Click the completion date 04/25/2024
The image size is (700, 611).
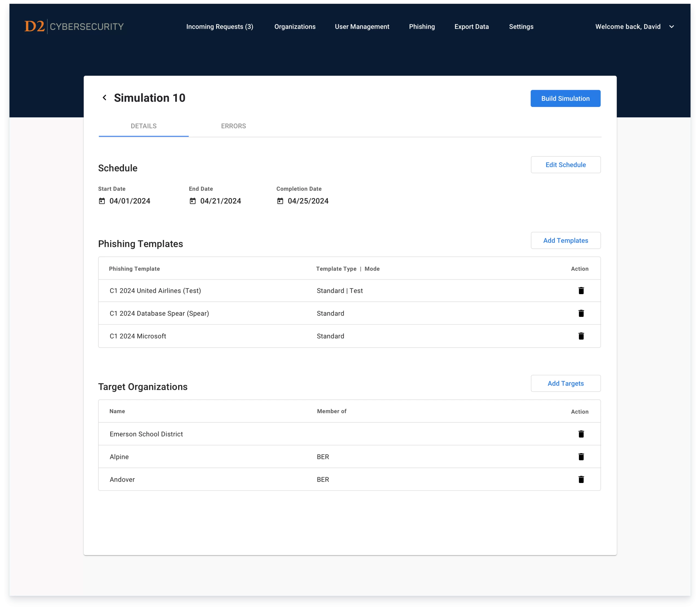tap(308, 201)
